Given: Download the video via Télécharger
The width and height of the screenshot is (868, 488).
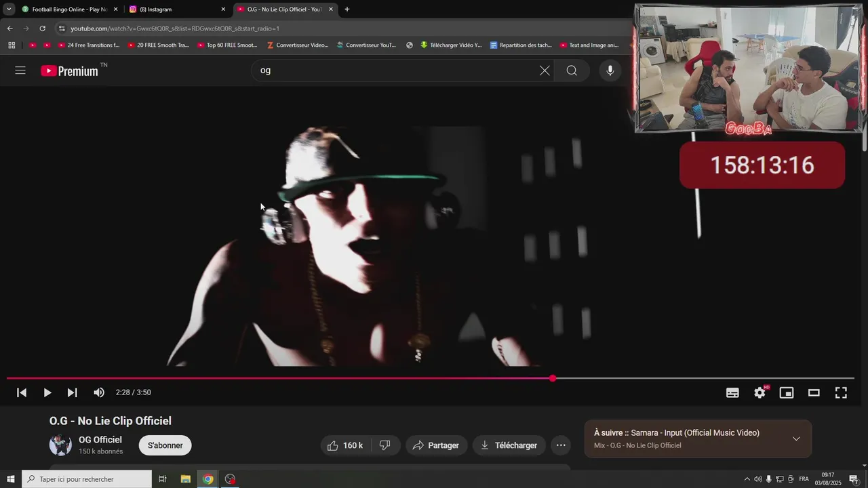Looking at the screenshot, I should point(509,445).
